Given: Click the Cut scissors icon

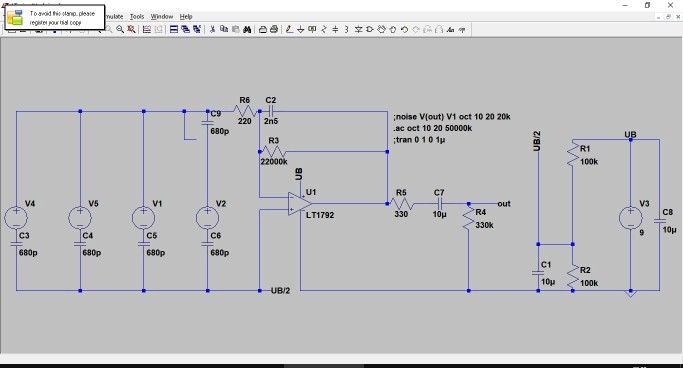Looking at the screenshot, I should coord(212,30).
